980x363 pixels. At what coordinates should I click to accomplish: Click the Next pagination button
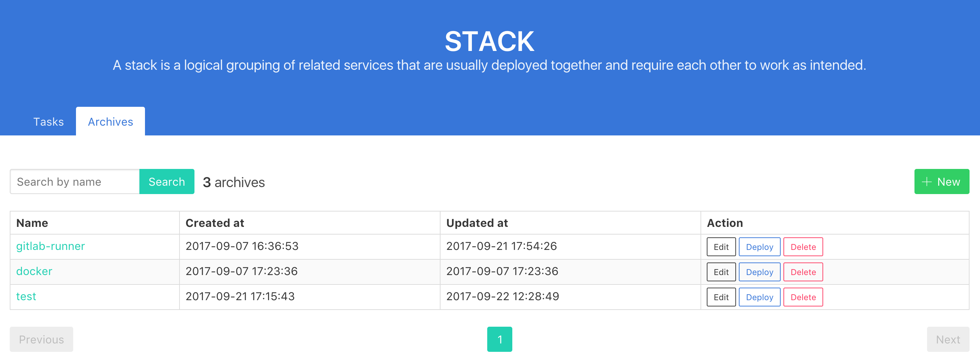pos(948,339)
